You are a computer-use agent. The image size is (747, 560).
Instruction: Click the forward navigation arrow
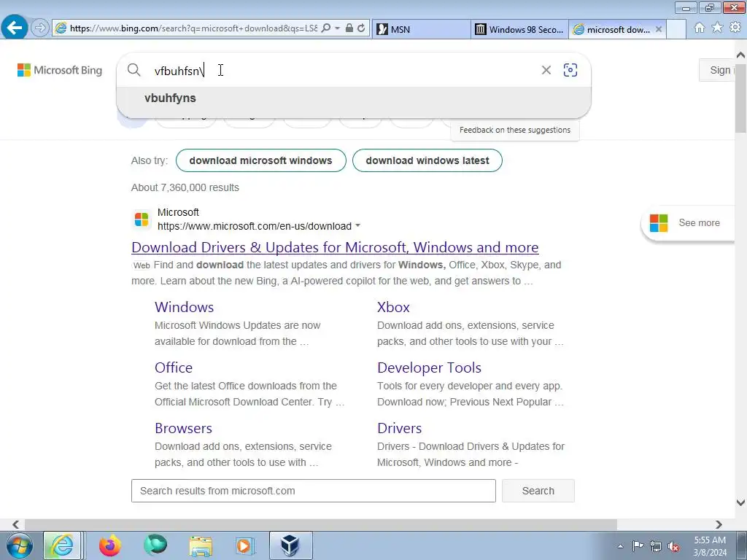pos(41,28)
